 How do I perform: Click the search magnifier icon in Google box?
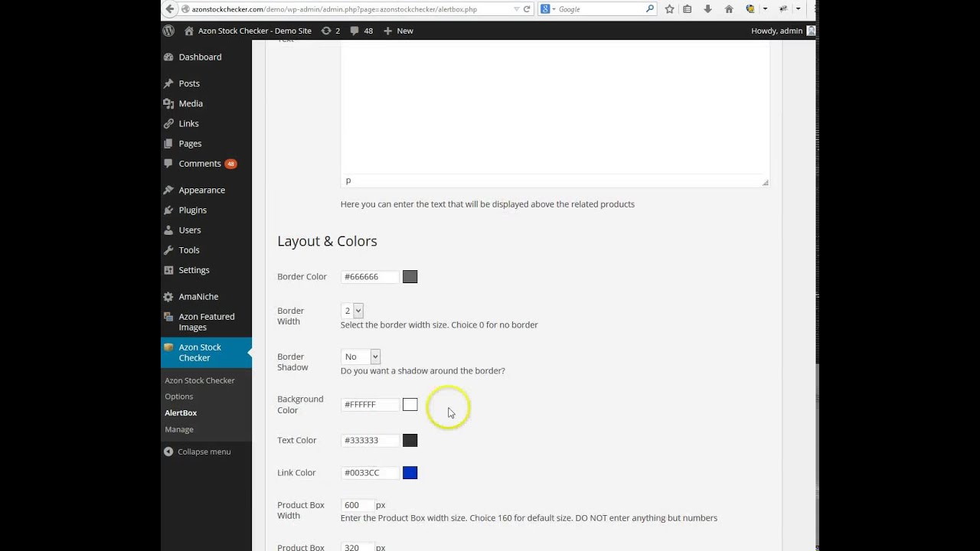tap(650, 9)
